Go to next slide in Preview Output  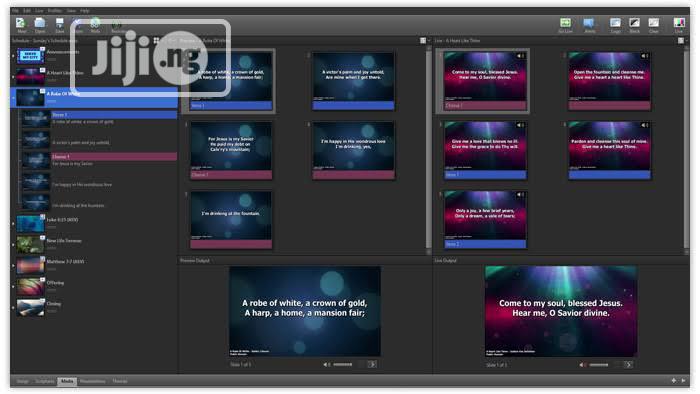(x=372, y=365)
